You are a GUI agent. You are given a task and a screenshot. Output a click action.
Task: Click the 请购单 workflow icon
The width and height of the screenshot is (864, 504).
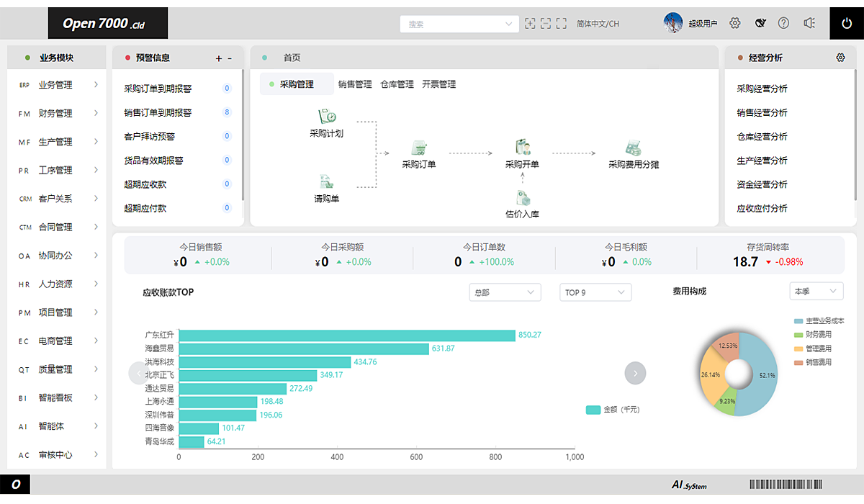(x=326, y=181)
